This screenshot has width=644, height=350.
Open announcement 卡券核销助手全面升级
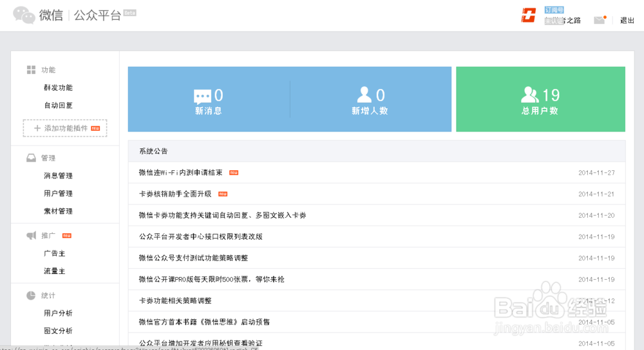(x=175, y=194)
